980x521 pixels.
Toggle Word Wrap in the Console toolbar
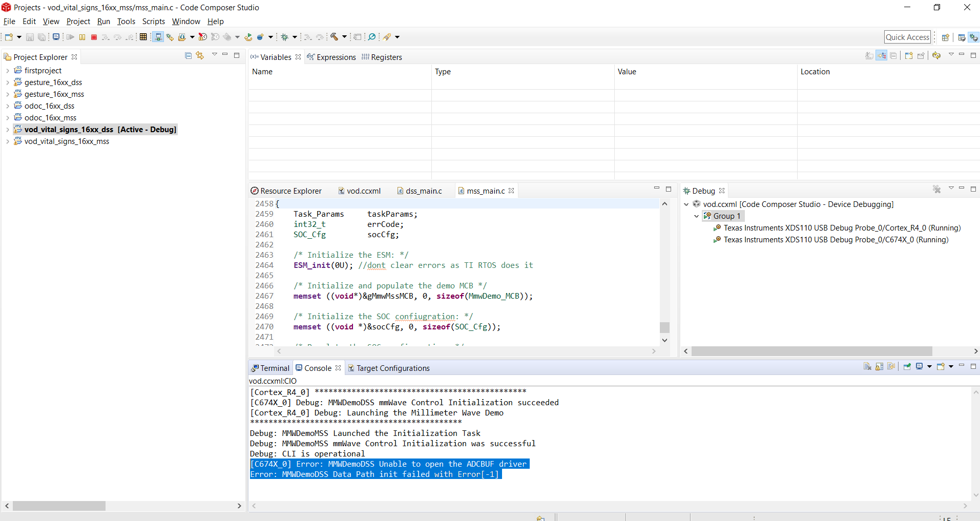(891, 367)
